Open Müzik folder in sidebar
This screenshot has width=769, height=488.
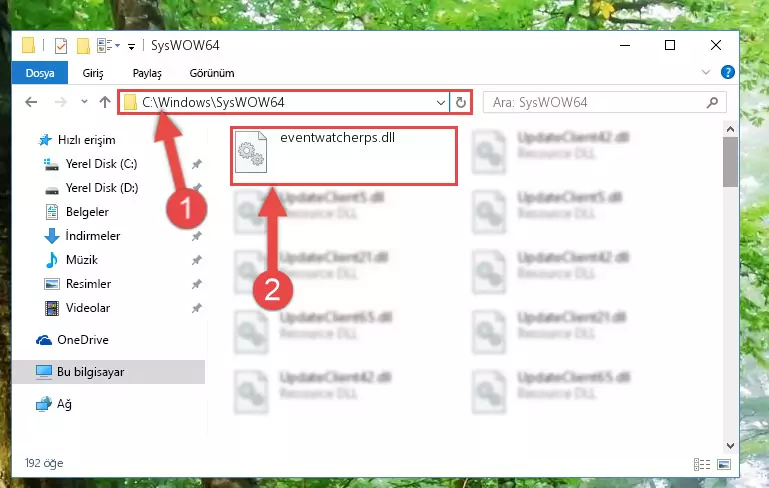[x=82, y=260]
